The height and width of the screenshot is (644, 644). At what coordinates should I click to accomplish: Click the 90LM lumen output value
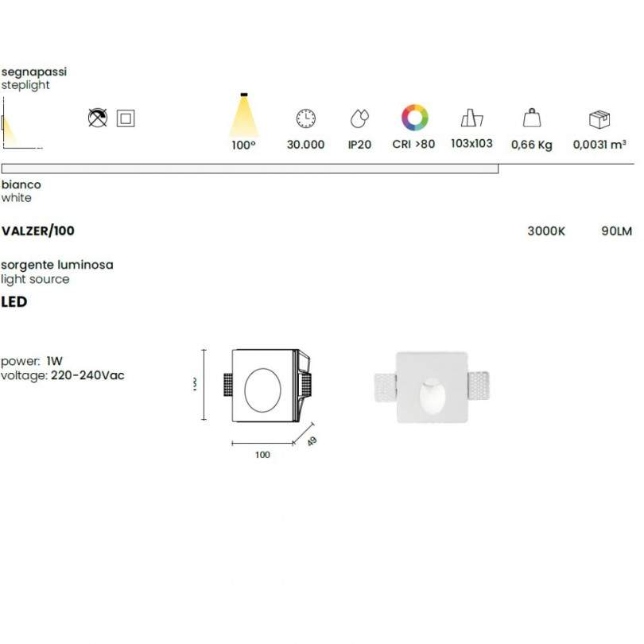(617, 231)
